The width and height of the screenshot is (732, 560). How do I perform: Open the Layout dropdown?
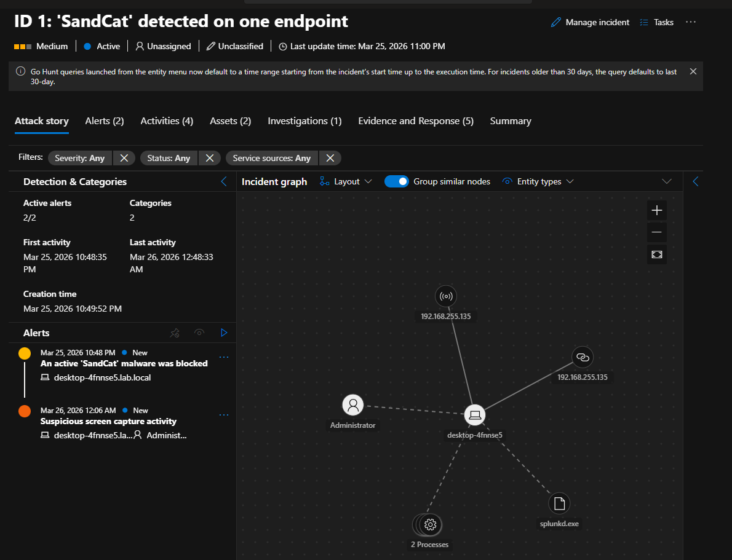pos(346,181)
